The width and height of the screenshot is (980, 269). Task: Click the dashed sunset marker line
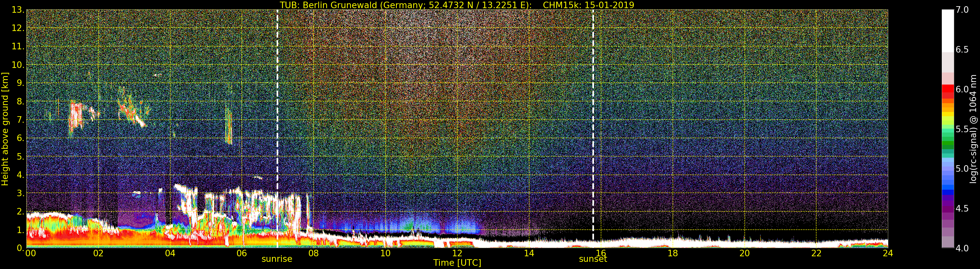[593, 125]
